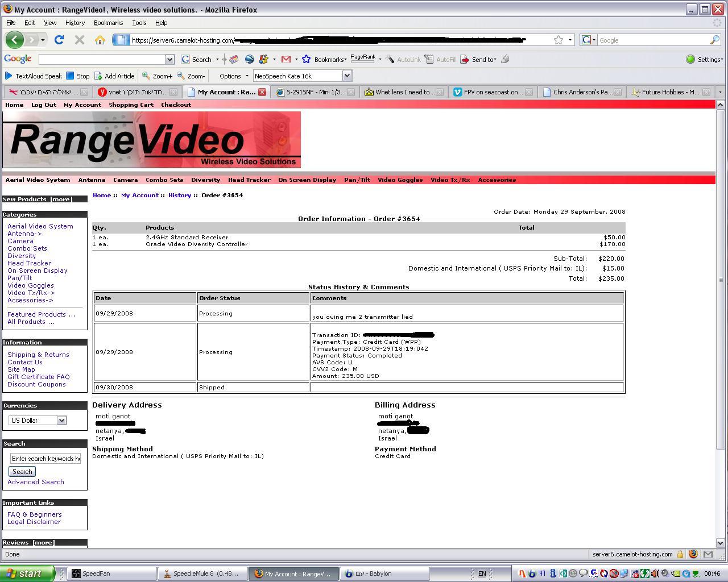This screenshot has width=728, height=582.
Task: Switch to SpeedFan taskbar button
Action: click(112, 573)
